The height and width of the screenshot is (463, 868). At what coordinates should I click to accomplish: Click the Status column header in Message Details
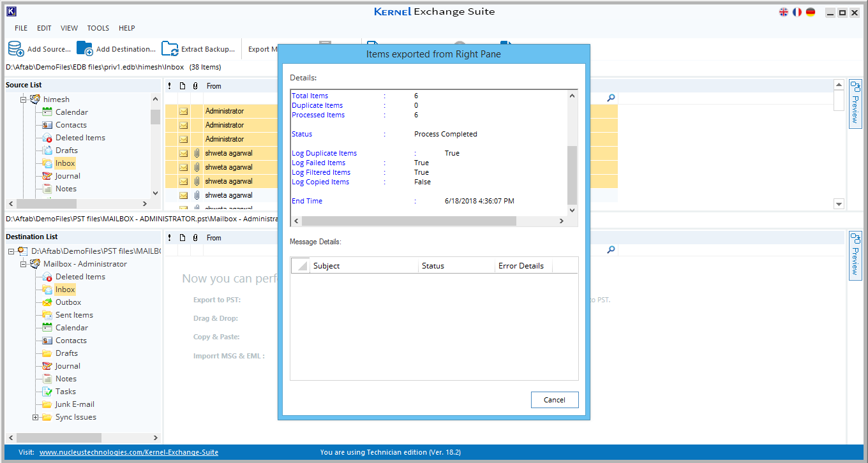click(x=457, y=266)
